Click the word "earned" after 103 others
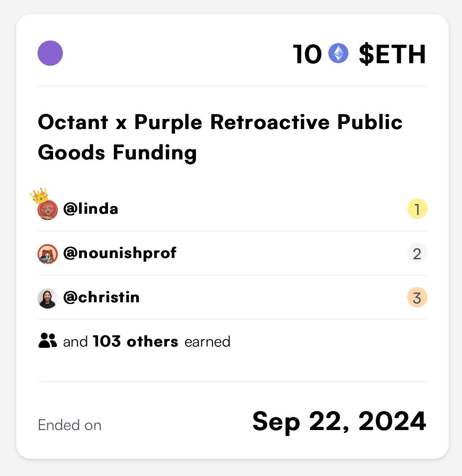462x476 pixels. pos(207,342)
